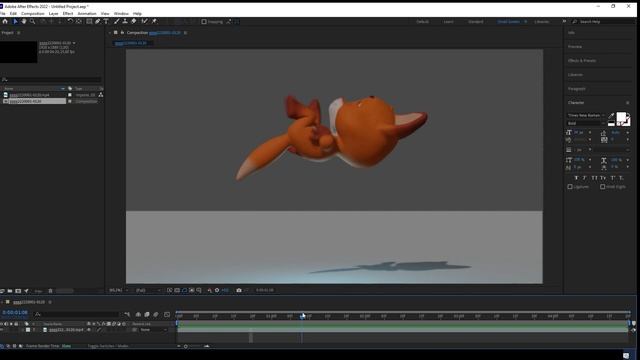Screen dimensions: 640x360
Task: Select the Eraser tool
Action: click(133, 21)
